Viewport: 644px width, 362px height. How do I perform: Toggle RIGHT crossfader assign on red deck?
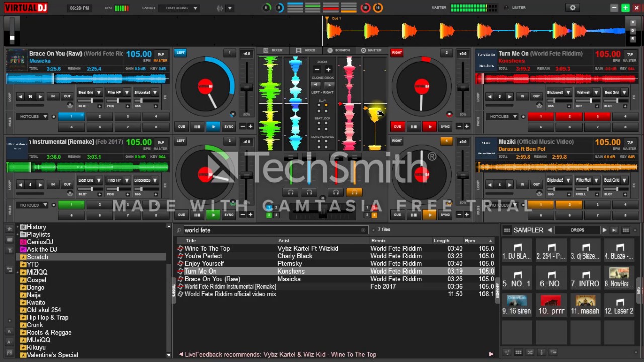click(397, 53)
